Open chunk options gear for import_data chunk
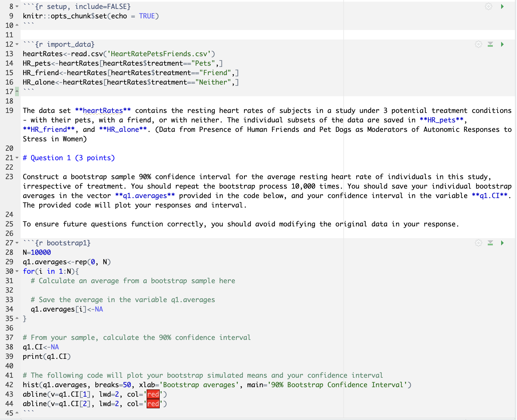The width and height of the screenshot is (517, 420). coord(478,44)
